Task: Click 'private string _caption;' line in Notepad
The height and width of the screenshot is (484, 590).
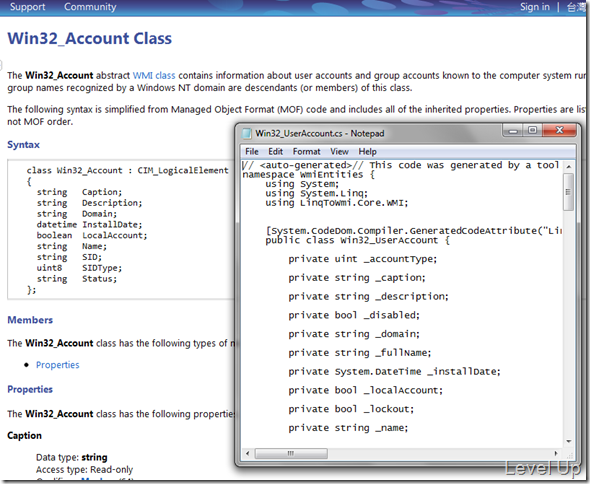Action: click(357, 278)
